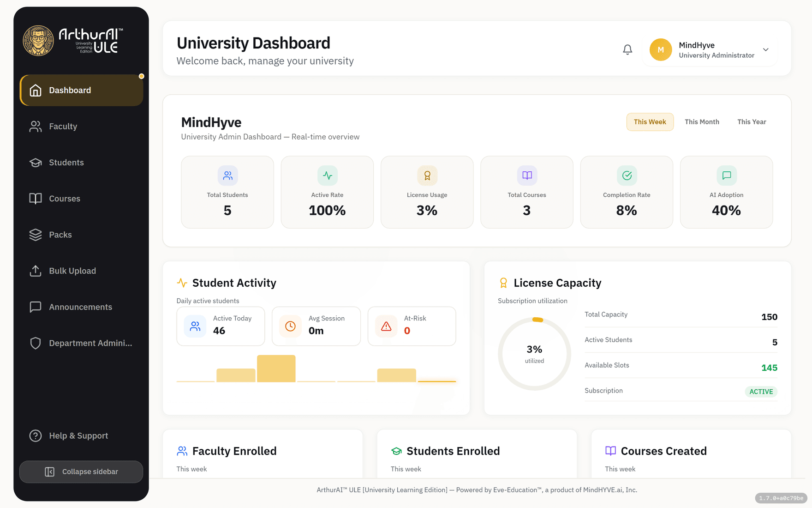Click the Total Students 5 value
The height and width of the screenshot is (508, 812).
(227, 211)
